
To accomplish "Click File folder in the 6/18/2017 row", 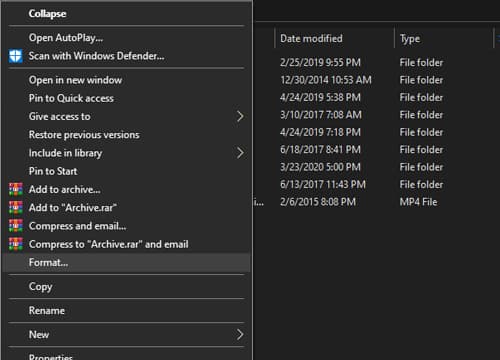I will click(x=421, y=149).
